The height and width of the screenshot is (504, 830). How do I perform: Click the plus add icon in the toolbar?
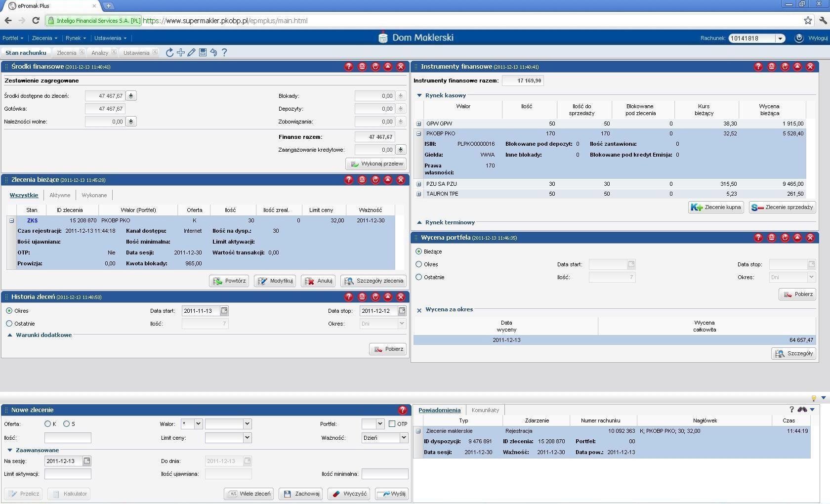(181, 52)
